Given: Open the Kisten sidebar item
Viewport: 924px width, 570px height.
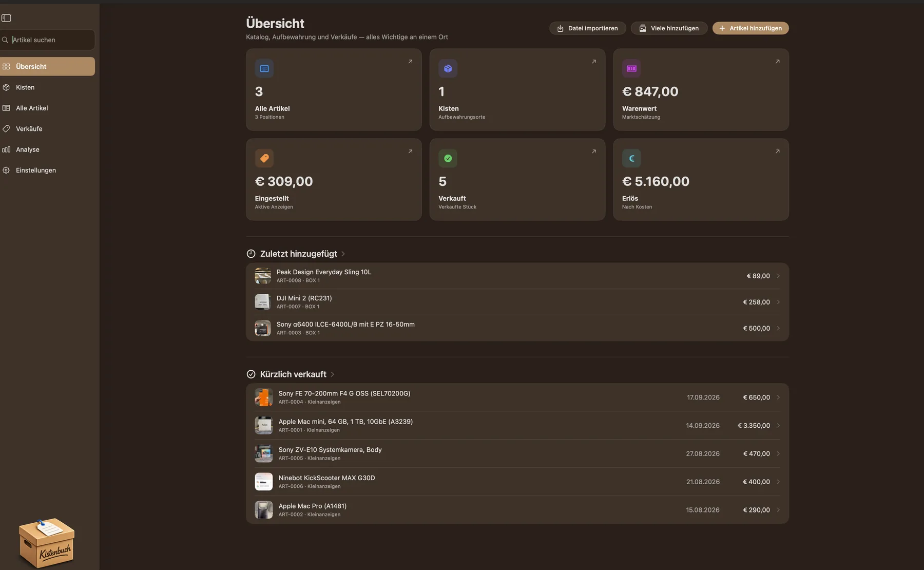Looking at the screenshot, I should pyautogui.click(x=47, y=87).
